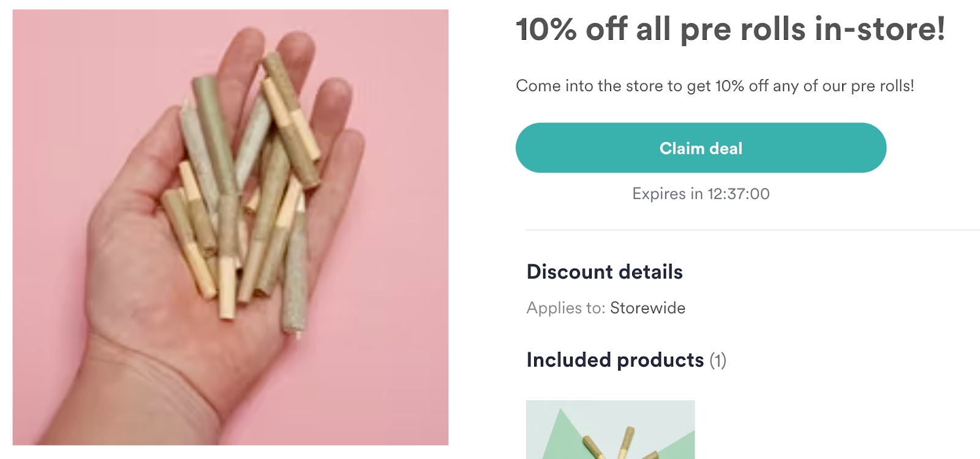Click the deal subtitle inviting store visits

714,86
